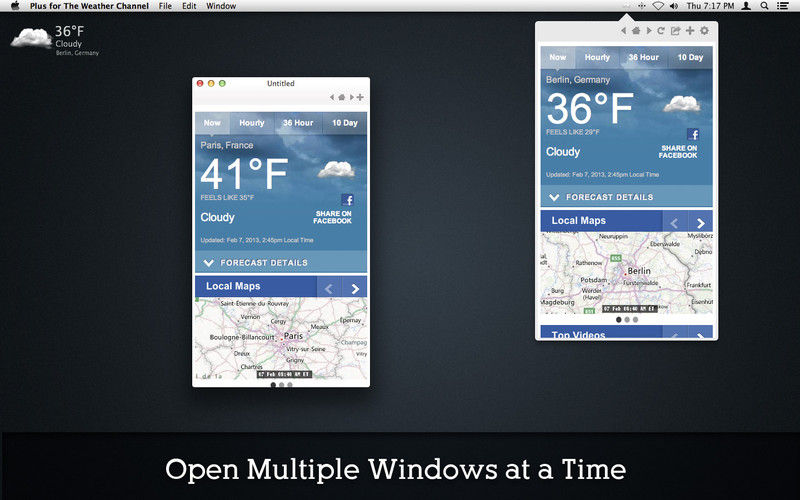Click the 41°F temperature reading

[244, 173]
